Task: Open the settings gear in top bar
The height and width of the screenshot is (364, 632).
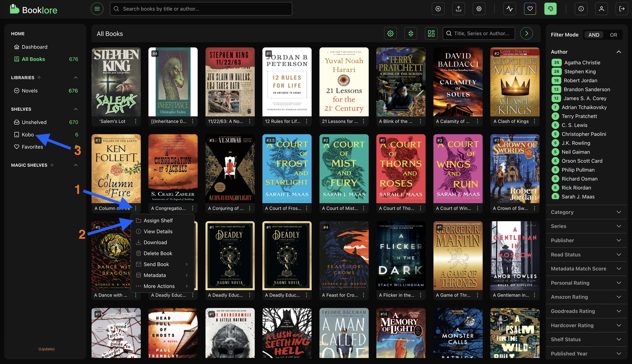Action: (479, 9)
